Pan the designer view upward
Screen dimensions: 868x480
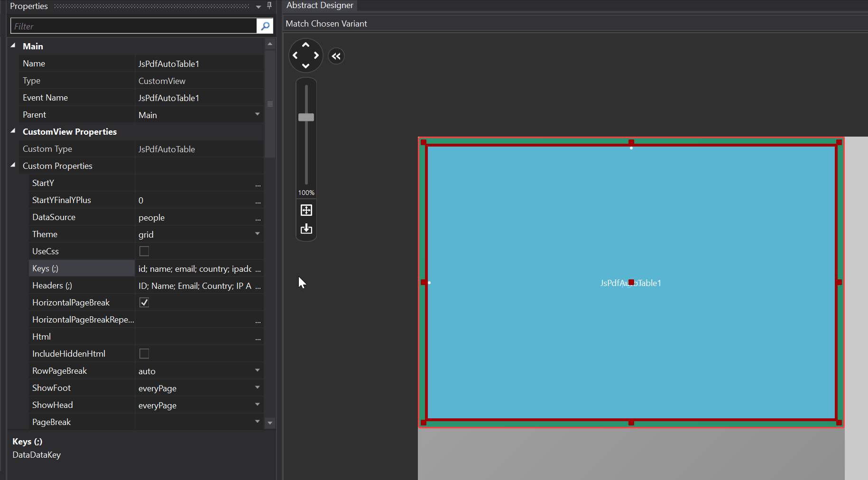click(x=305, y=45)
